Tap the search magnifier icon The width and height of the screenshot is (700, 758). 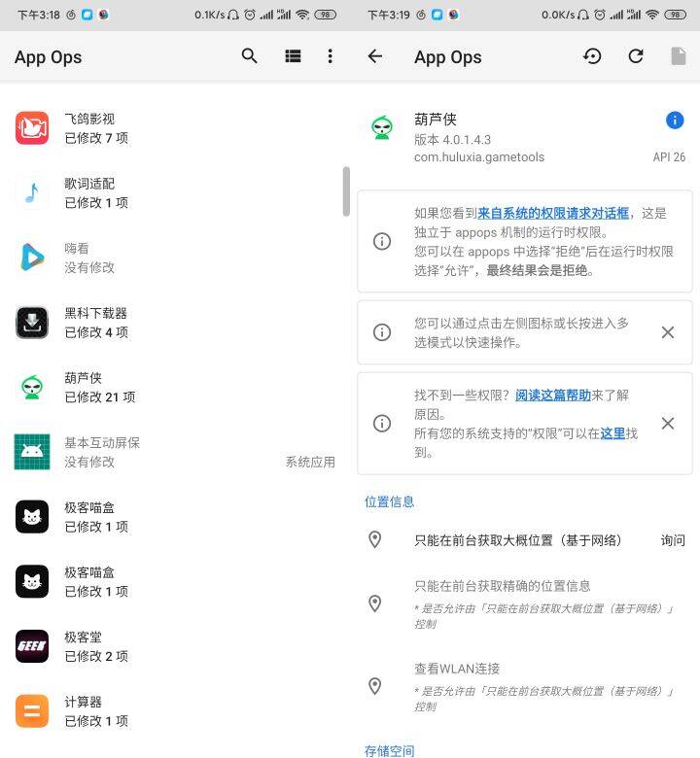pyautogui.click(x=250, y=56)
